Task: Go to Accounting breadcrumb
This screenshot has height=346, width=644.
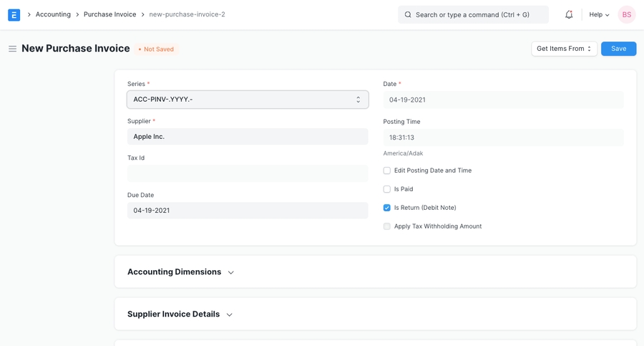Action: 53,14
